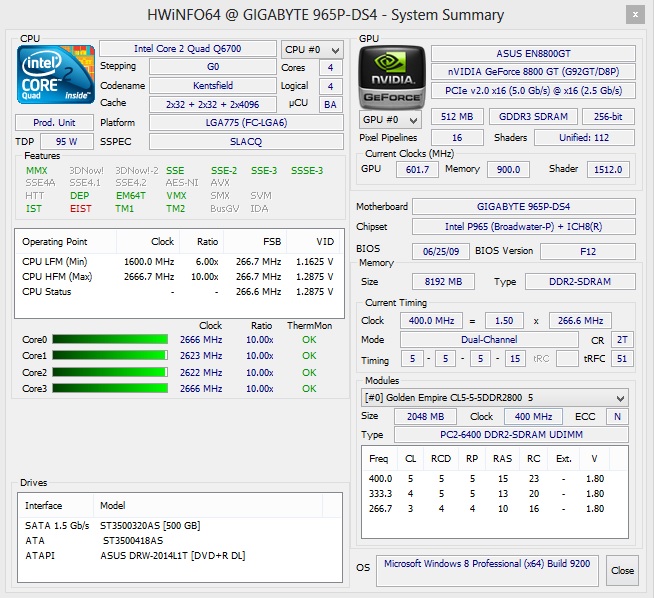Select the 266.7 frequency timing row
654x598 pixels.
coord(494,508)
